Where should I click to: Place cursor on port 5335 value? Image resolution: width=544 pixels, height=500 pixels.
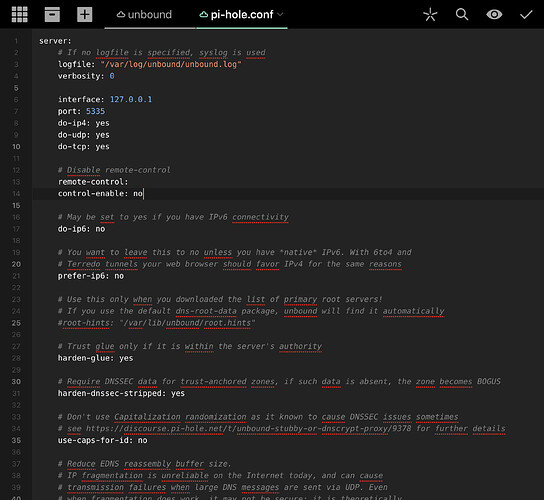pos(95,111)
